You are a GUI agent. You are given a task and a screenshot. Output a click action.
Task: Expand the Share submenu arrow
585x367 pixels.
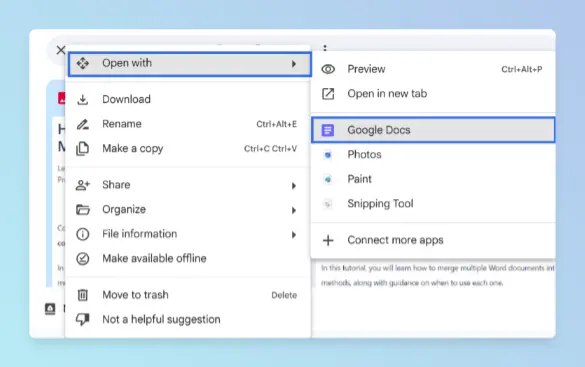click(294, 185)
